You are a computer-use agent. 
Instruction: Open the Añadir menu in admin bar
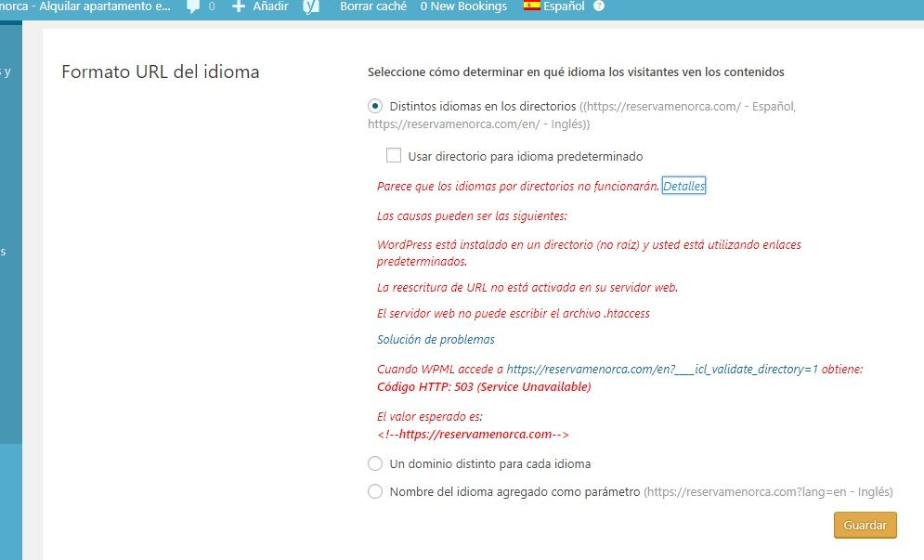pyautogui.click(x=260, y=7)
